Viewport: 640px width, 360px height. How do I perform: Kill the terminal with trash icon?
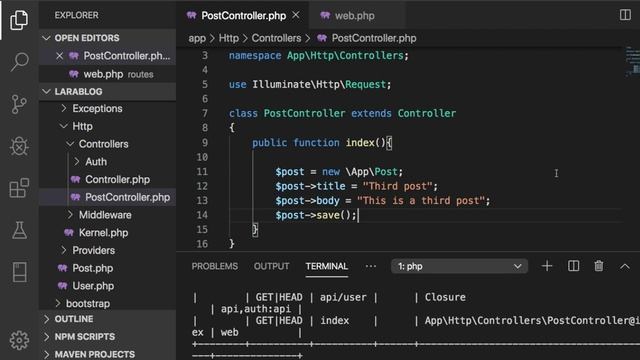pos(598,266)
